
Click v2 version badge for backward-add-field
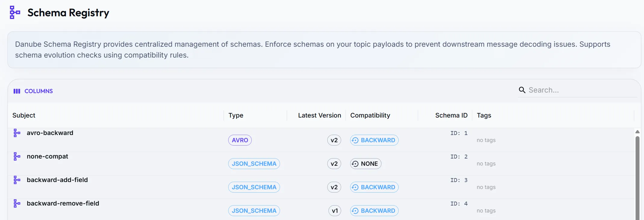coord(334,187)
